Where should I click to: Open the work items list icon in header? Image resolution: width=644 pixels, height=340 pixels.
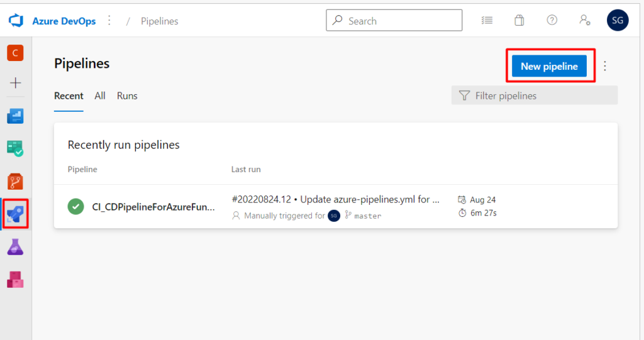click(487, 20)
